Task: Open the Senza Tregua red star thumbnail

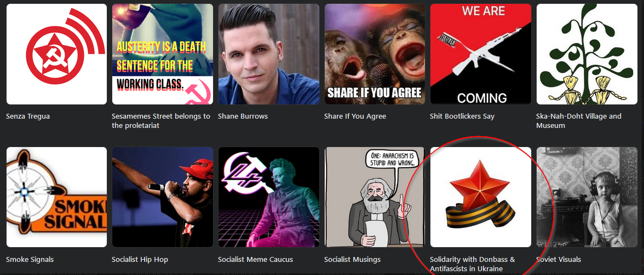Action: tap(57, 54)
